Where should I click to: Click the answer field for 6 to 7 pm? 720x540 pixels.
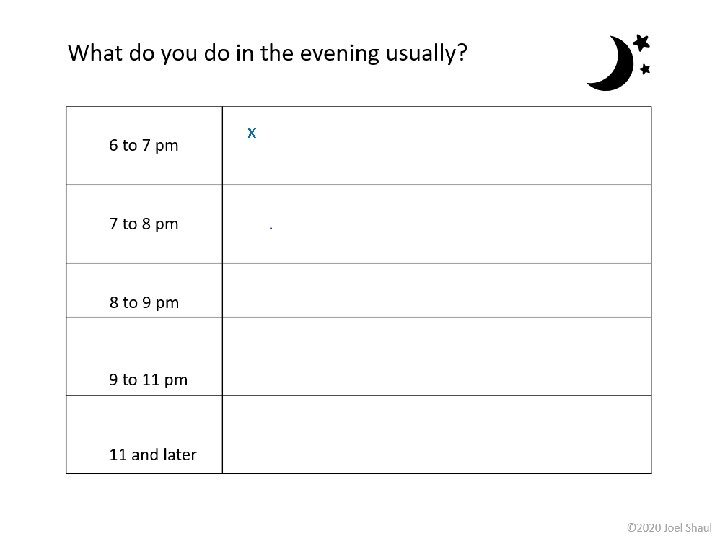(x=437, y=146)
